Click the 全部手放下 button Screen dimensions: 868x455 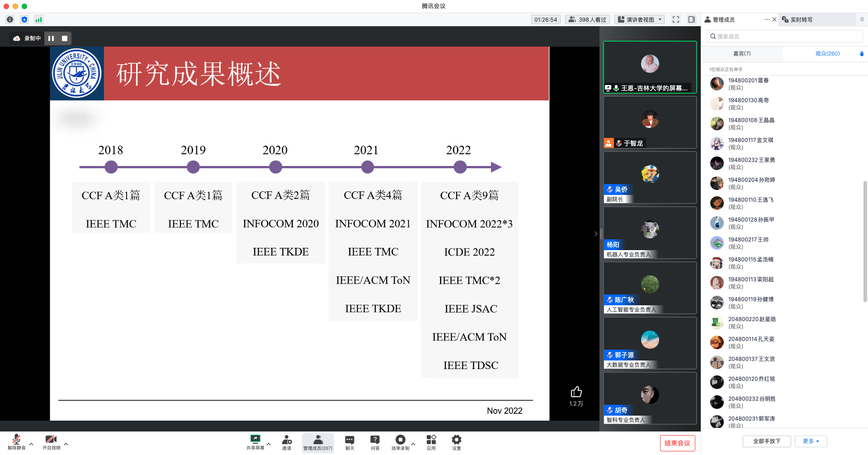pos(767,441)
